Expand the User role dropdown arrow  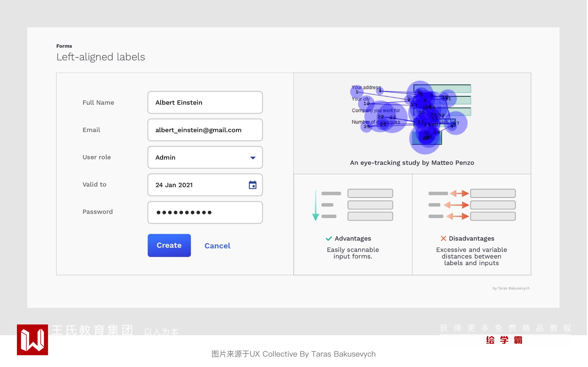253,158
